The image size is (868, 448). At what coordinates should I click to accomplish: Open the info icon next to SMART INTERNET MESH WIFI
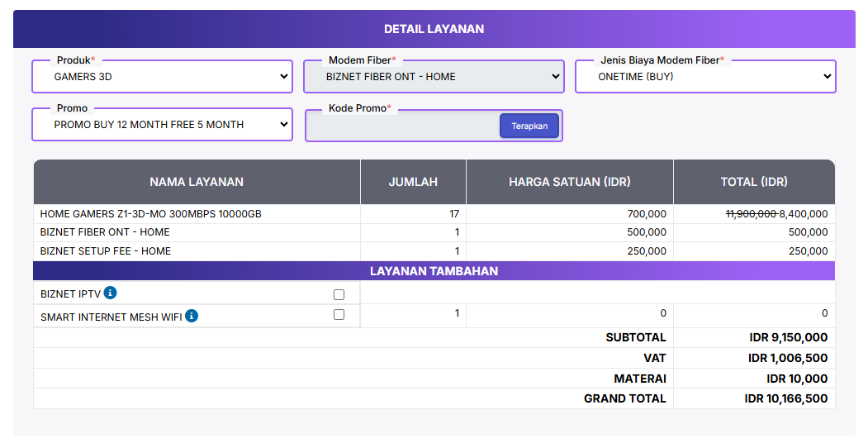coord(192,316)
